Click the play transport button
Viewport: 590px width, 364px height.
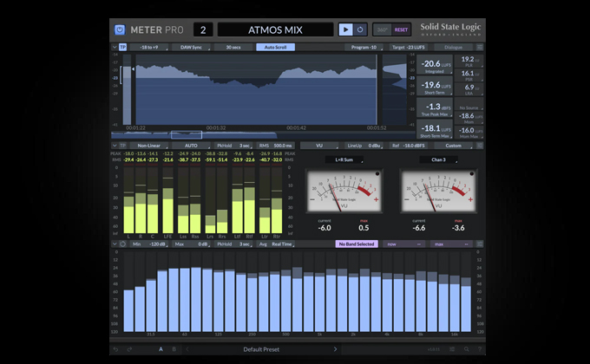coord(345,29)
